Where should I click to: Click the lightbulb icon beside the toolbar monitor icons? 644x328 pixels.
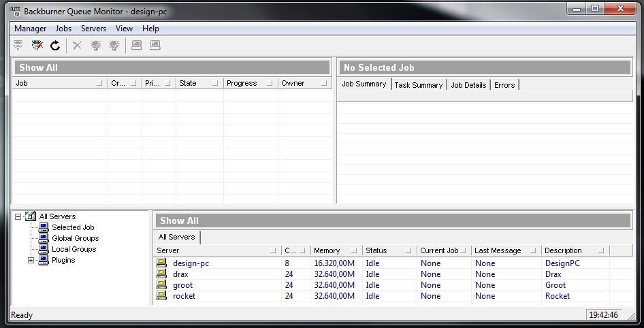114,45
